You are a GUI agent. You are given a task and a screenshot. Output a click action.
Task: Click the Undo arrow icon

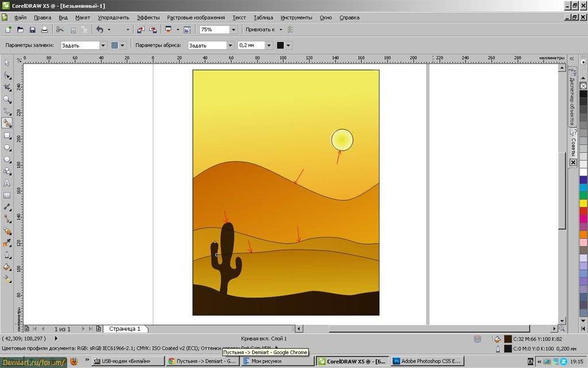100,29
